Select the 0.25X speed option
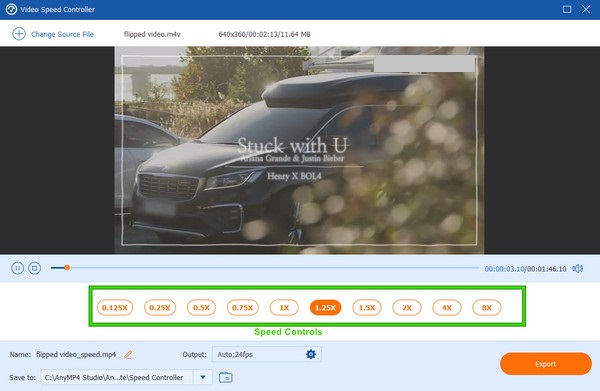Viewport: 600px width, 391px height. (x=160, y=308)
